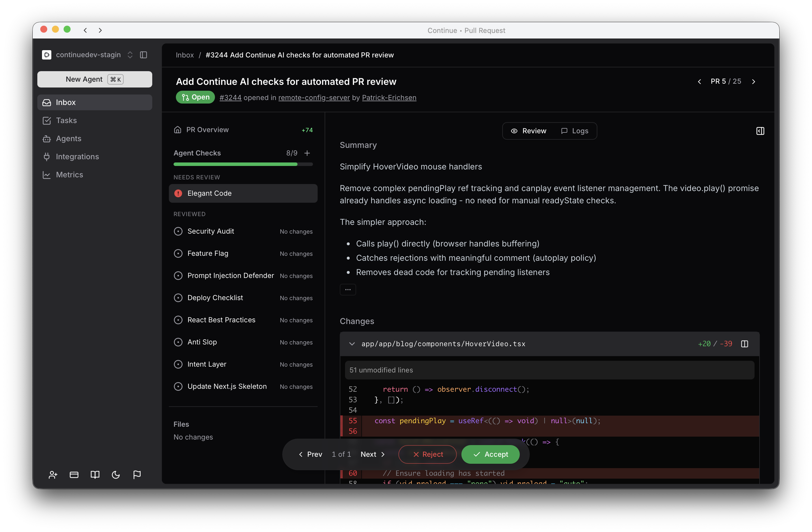Select the Elegant Code needs-review check
The width and height of the screenshot is (812, 532).
pos(209,193)
